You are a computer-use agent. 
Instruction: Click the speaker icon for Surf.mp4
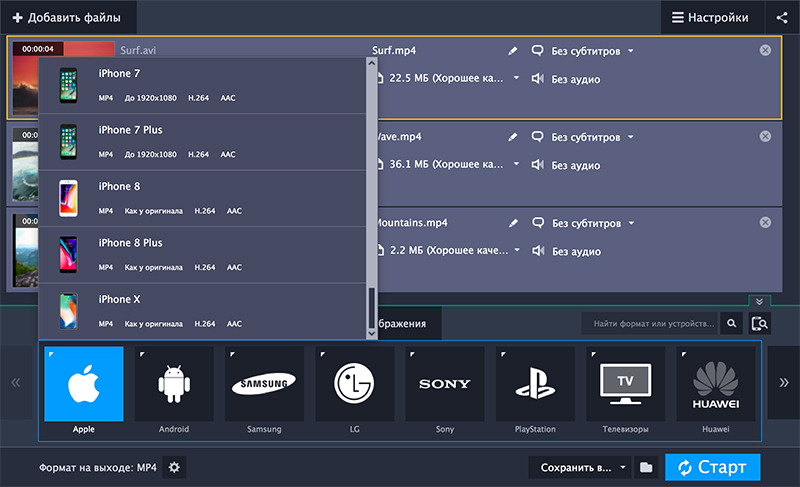point(537,79)
